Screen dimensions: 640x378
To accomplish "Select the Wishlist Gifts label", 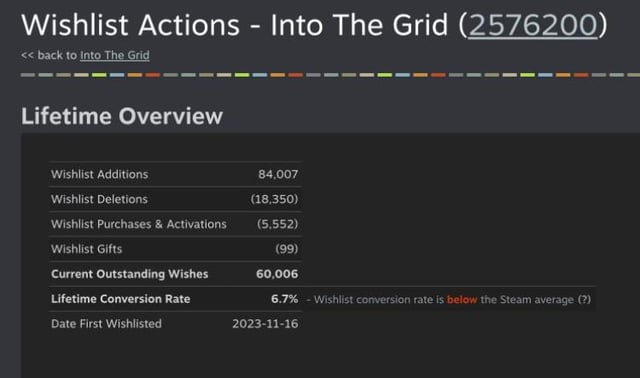I will coord(87,249).
